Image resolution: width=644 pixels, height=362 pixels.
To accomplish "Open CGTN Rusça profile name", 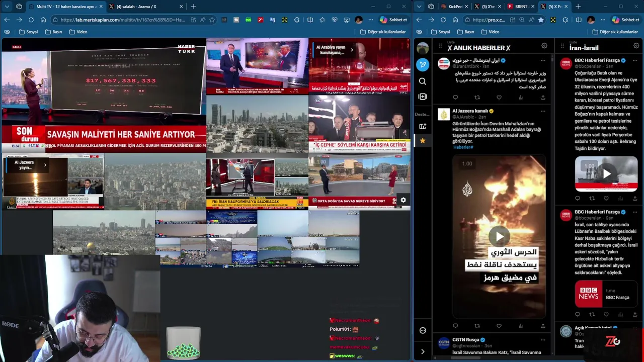I will tap(465, 340).
